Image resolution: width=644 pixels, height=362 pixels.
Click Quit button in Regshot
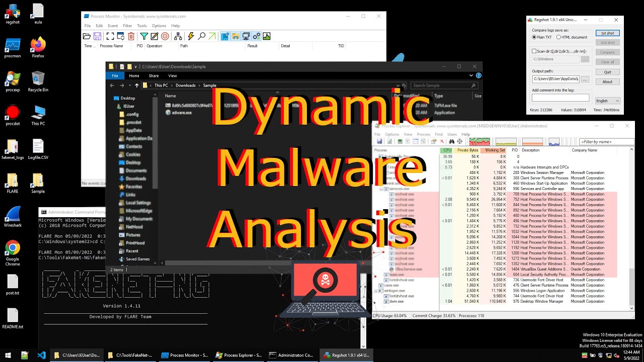coord(607,72)
